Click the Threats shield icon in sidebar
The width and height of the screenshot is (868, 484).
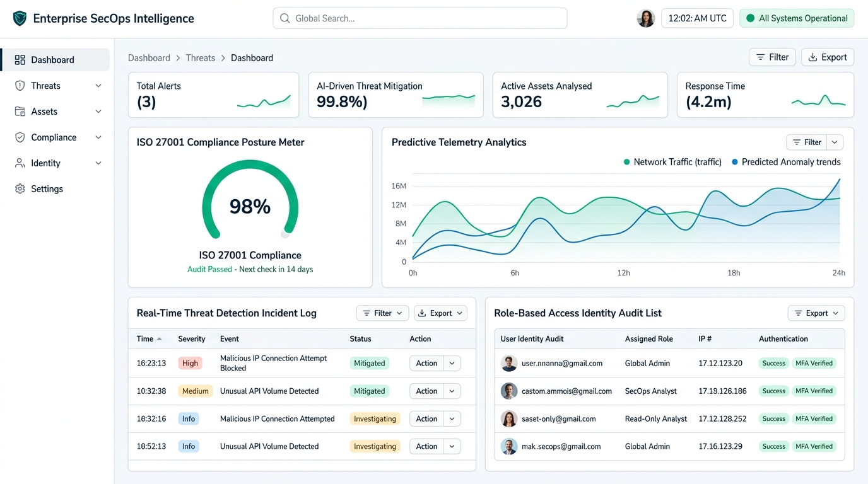click(20, 86)
